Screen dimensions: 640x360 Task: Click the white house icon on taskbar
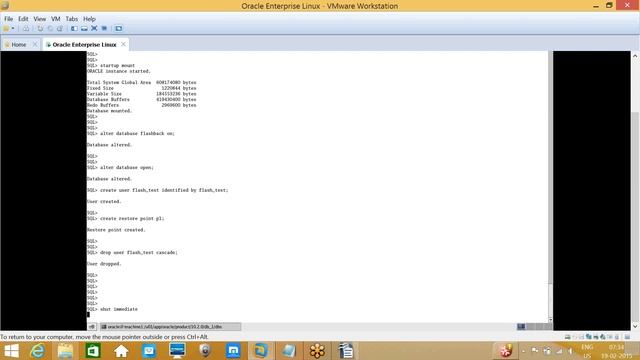tap(121, 351)
